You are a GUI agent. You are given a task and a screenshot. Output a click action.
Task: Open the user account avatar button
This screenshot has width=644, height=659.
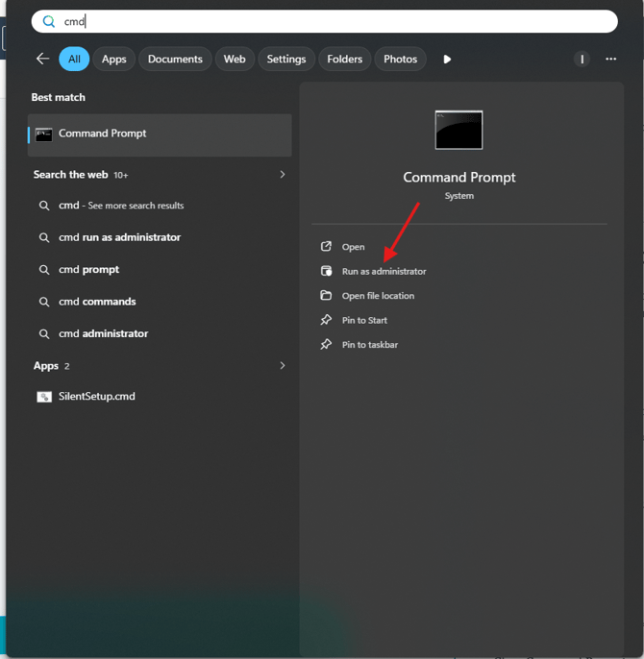pos(582,60)
